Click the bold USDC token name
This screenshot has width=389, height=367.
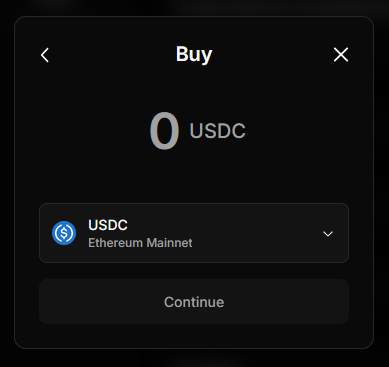coord(108,225)
